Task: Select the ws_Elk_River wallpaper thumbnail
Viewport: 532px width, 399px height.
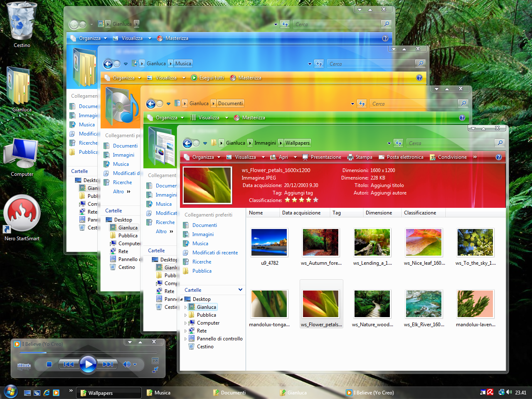Action: tap(424, 303)
